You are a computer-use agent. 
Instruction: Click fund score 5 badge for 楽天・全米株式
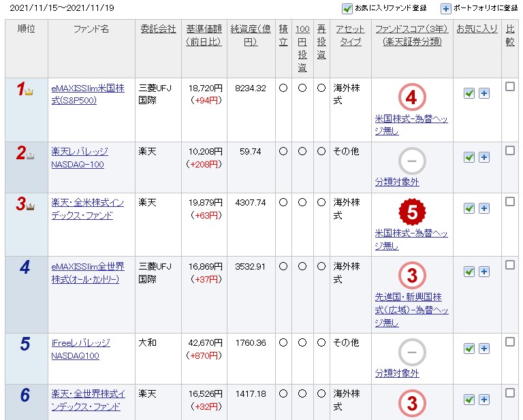coord(412,212)
